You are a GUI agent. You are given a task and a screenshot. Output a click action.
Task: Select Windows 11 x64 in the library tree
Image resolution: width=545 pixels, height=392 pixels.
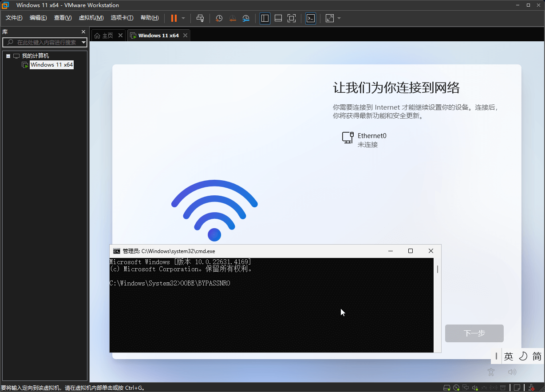[x=51, y=65]
